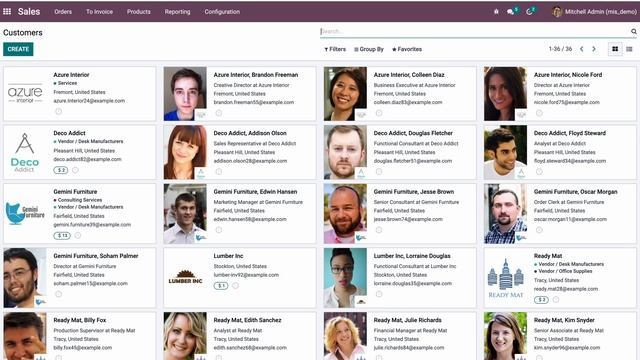This screenshot has height=360, width=640.
Task: Click 'Lumber Inc, Lorraine Douglas' name
Action: pos(412,256)
